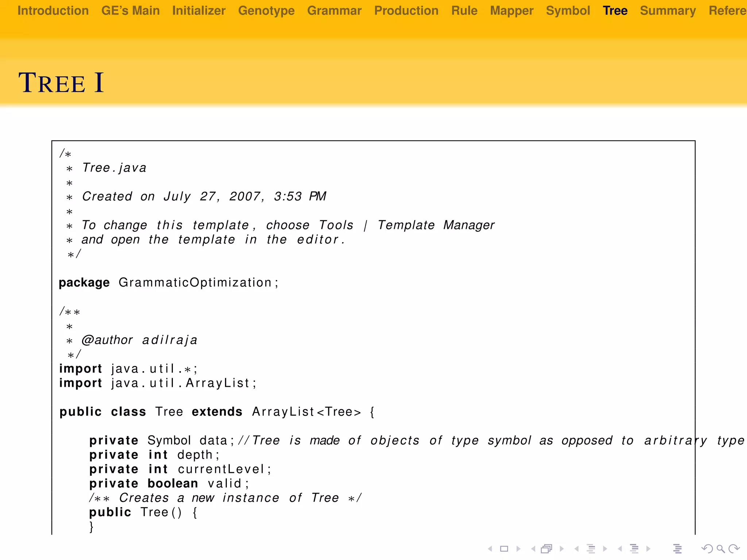Go to previous section arrow
This screenshot has height=560, width=747.
[x=620, y=549]
